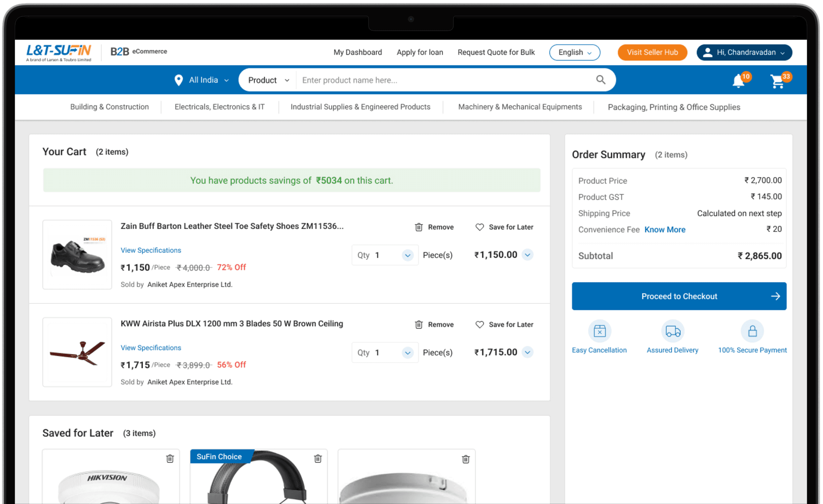Click the search magnifier icon
823x504 pixels.
(600, 80)
